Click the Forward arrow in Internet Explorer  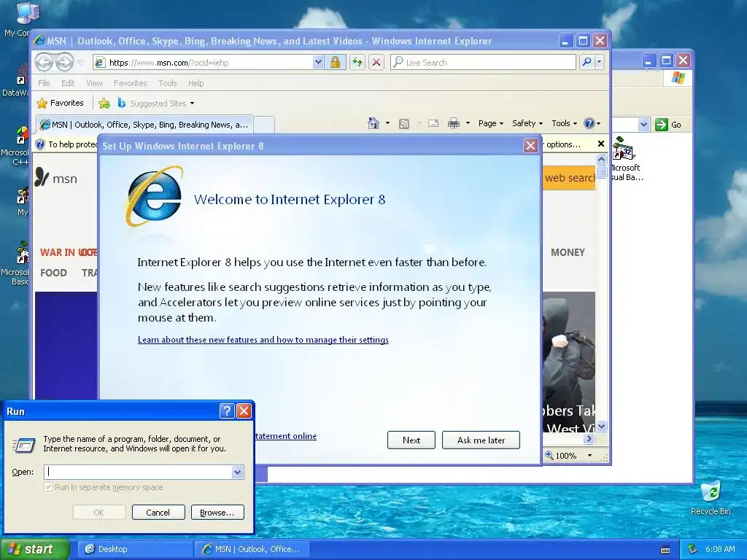click(x=64, y=62)
